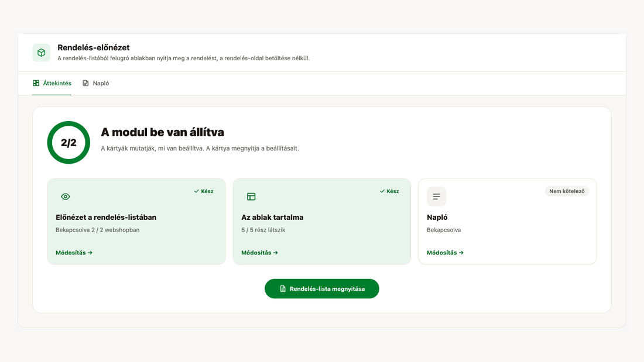Click the lines icon on Napló card
The height and width of the screenshot is (362, 644).
436,196
